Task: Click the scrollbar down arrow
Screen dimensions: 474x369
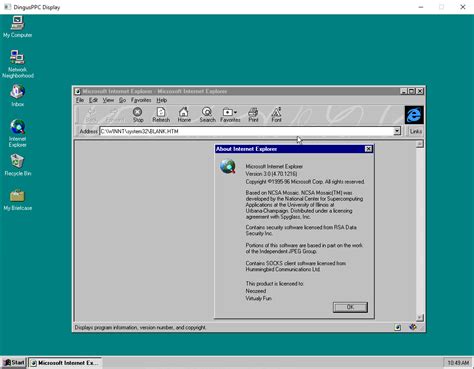Action: click(420, 317)
